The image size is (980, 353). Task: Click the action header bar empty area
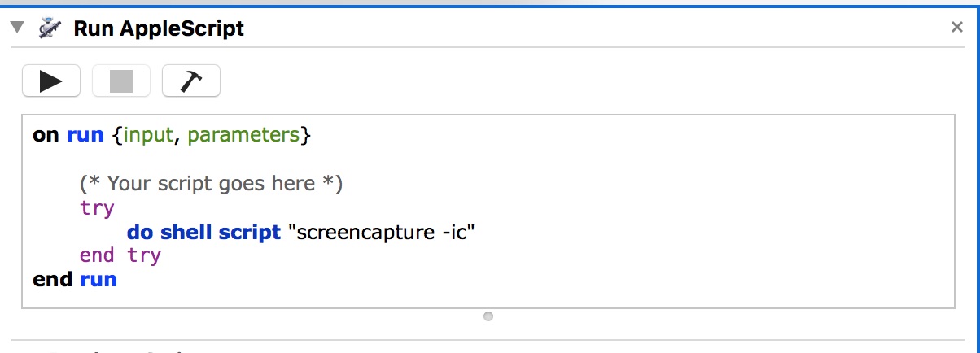pyautogui.click(x=570, y=28)
